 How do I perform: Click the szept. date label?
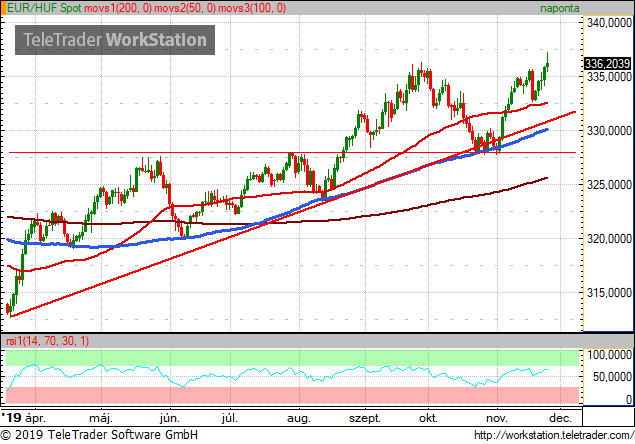[364, 418]
